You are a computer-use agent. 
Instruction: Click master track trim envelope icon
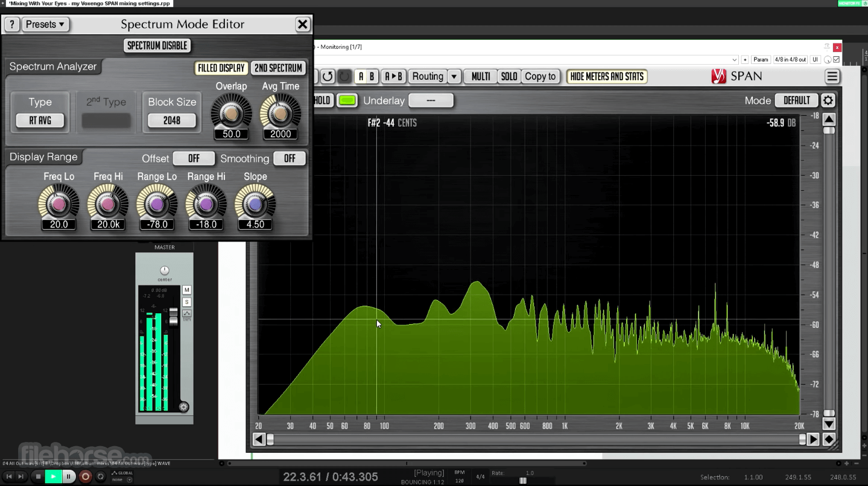click(x=187, y=313)
